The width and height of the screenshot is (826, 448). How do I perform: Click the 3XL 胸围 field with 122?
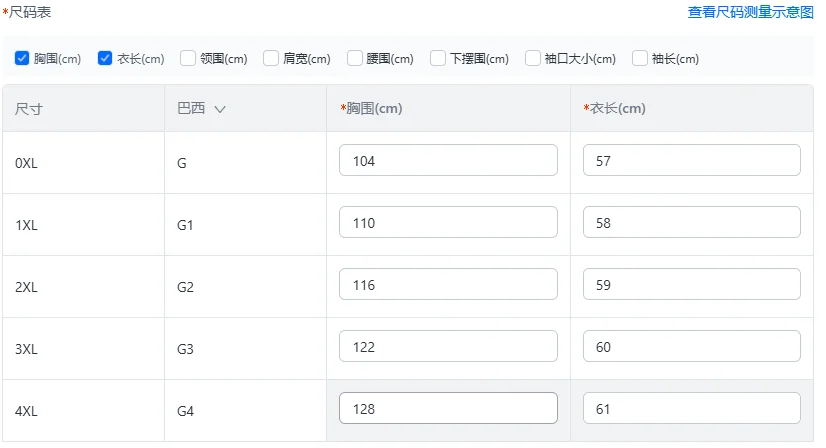pyautogui.click(x=448, y=347)
